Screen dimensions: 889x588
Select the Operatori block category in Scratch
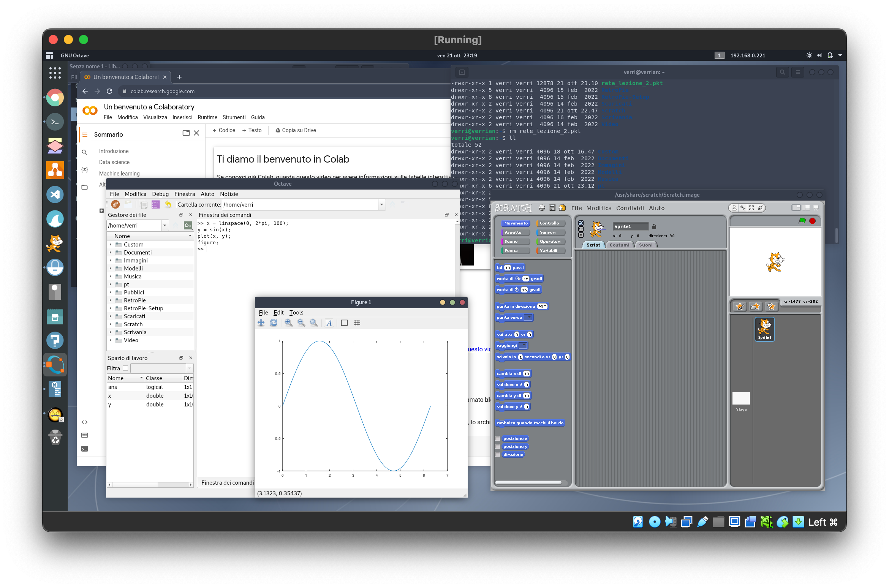click(x=551, y=242)
